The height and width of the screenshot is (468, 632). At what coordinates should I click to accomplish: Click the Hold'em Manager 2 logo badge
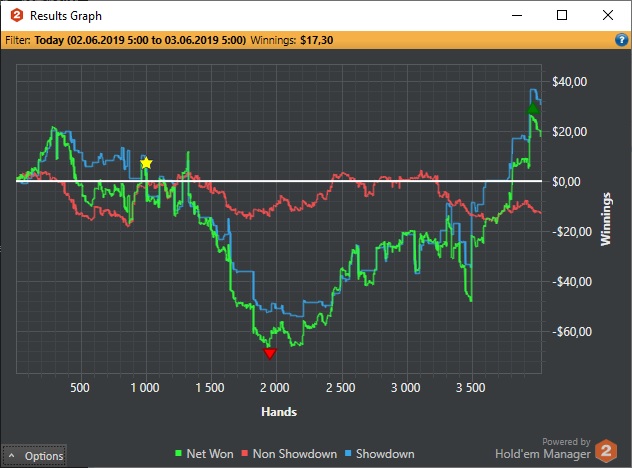606,451
